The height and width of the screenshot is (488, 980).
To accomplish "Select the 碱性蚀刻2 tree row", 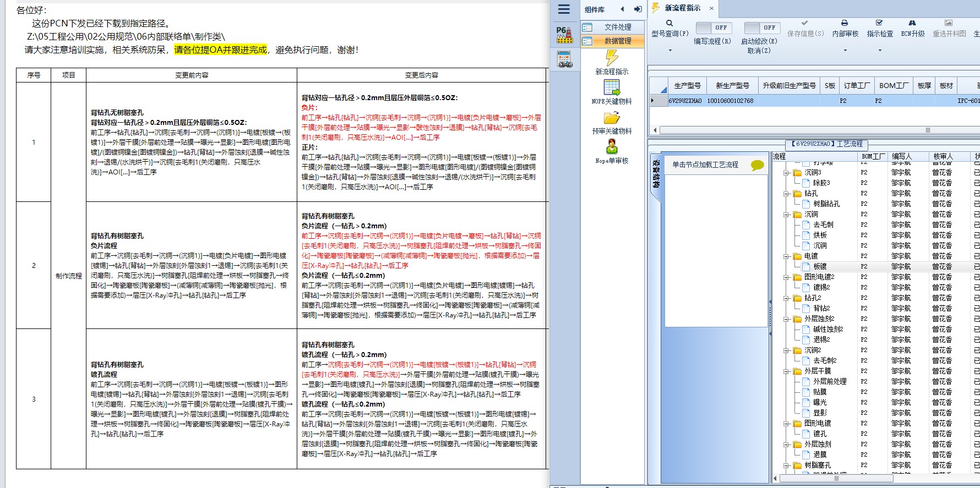I will click(828, 330).
